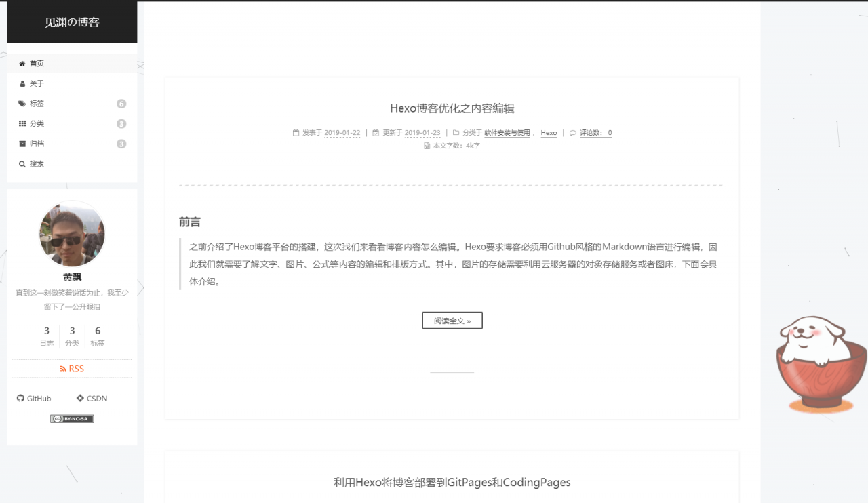868x503 pixels.
Task: Click the CSDN crosshair icon
Action: point(80,399)
